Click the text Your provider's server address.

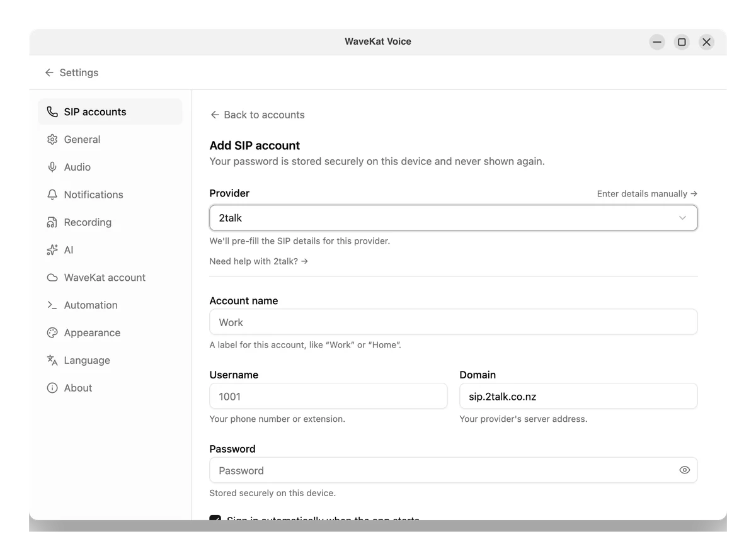coord(524,419)
